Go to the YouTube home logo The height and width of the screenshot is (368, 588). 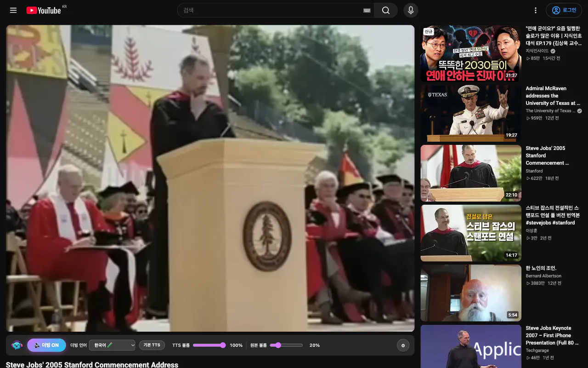coord(44,10)
